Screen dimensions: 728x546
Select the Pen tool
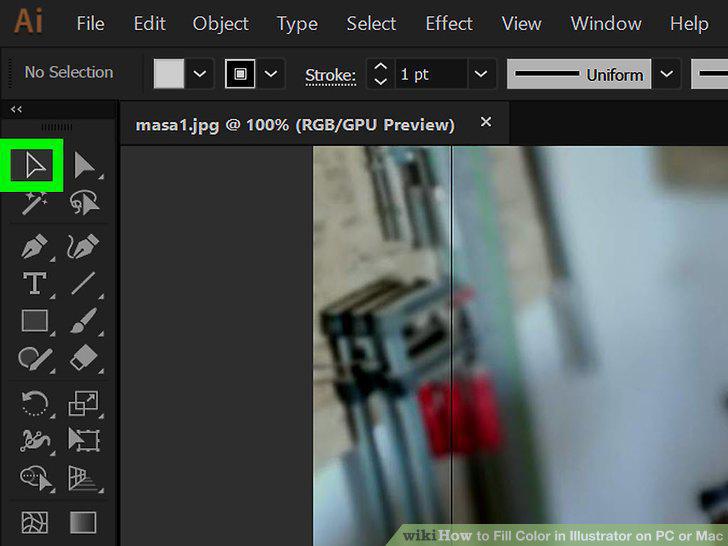coord(35,246)
